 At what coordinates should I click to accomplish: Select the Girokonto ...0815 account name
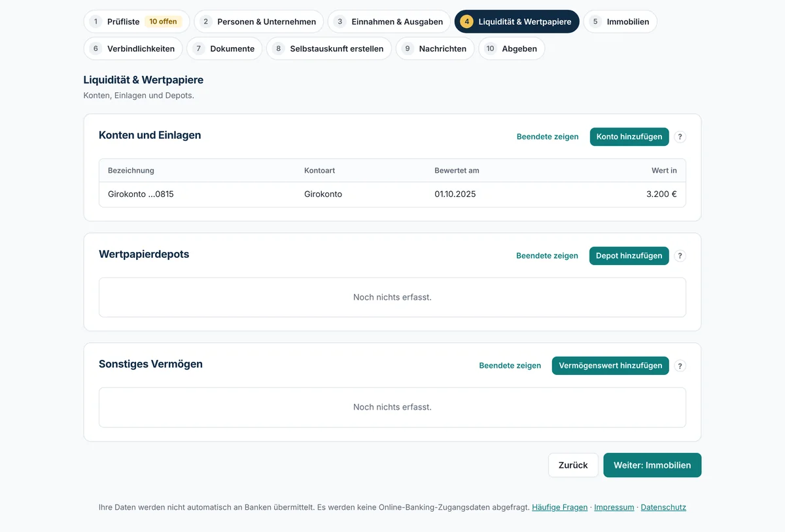click(x=141, y=194)
